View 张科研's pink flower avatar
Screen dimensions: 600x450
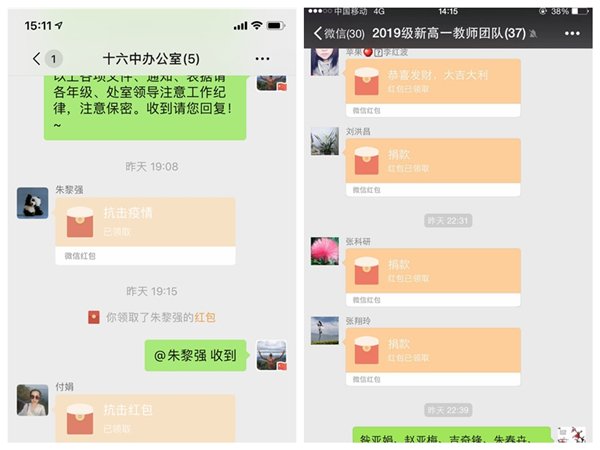[x=325, y=251]
